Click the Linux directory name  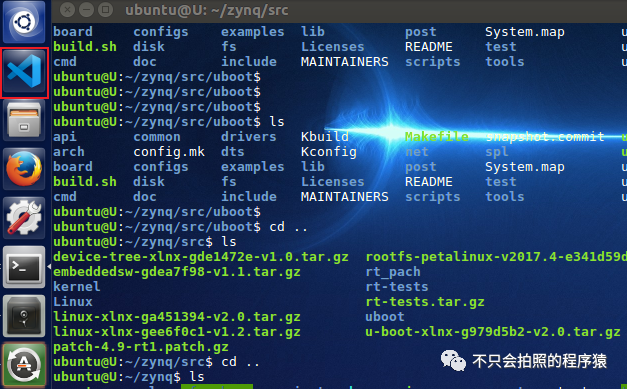point(73,301)
